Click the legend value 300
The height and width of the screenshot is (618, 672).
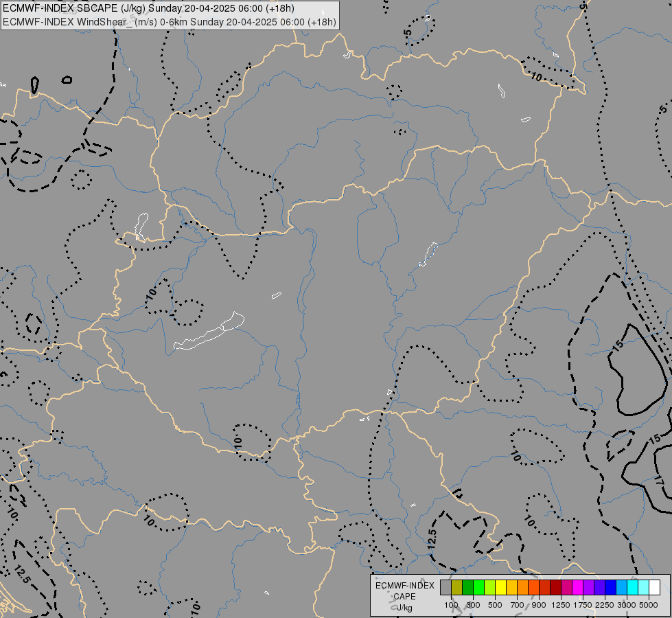(473, 605)
